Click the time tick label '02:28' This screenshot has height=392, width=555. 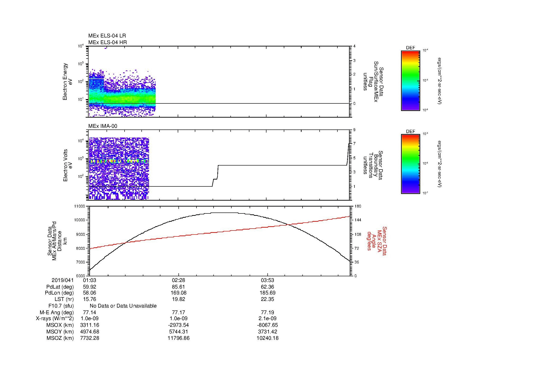pos(178,280)
